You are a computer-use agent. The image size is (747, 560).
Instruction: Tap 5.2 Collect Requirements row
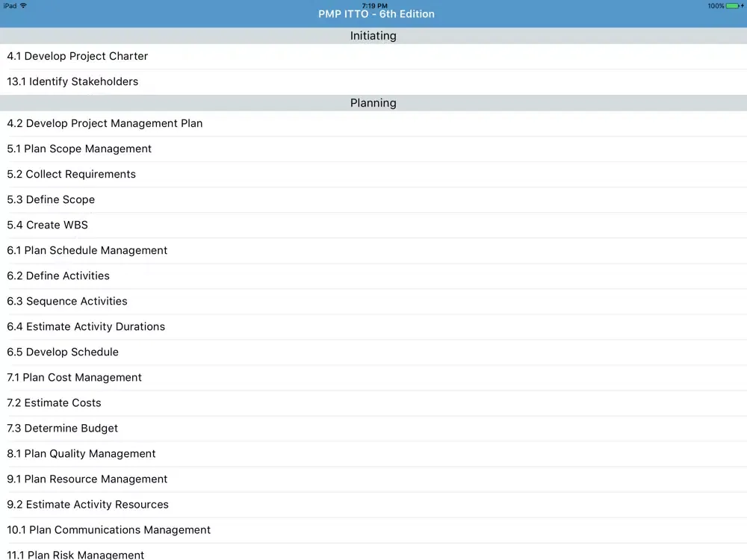click(x=373, y=174)
